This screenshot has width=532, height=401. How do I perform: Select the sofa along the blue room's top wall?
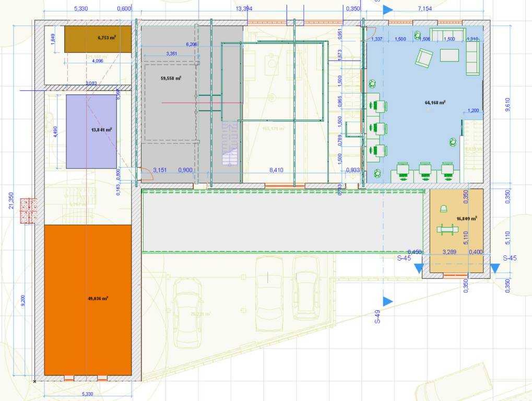point(447,36)
